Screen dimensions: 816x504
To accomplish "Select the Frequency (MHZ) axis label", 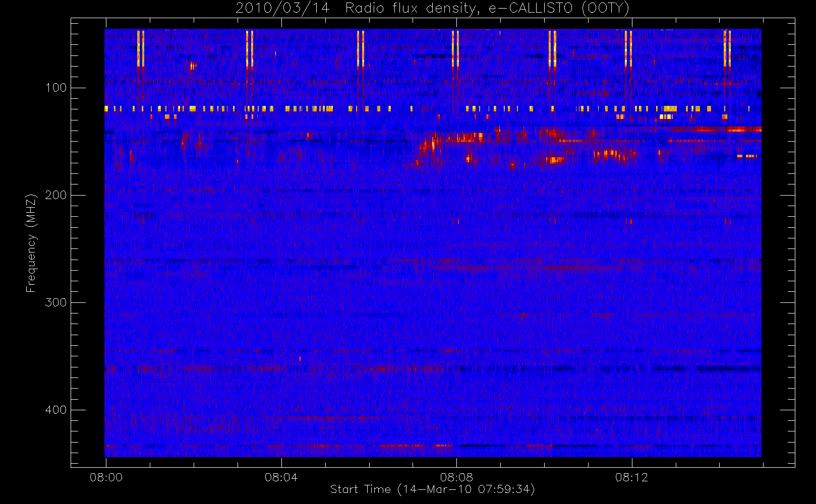I will [31, 243].
